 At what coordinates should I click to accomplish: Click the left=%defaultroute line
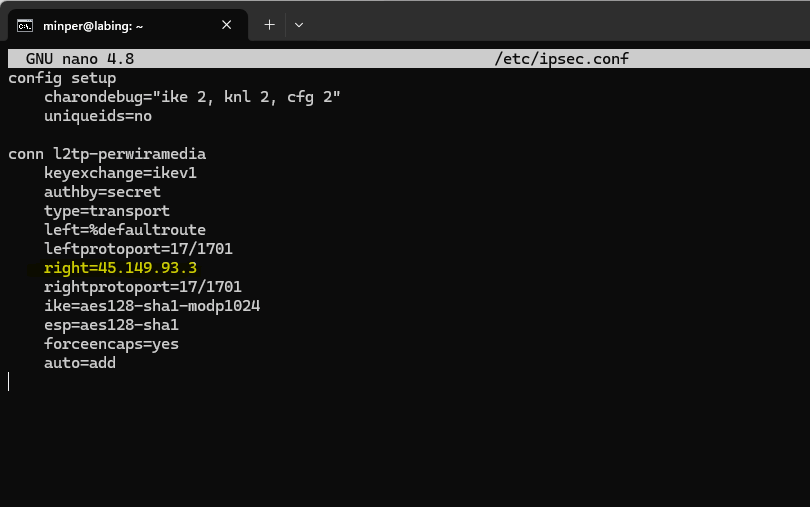124,230
